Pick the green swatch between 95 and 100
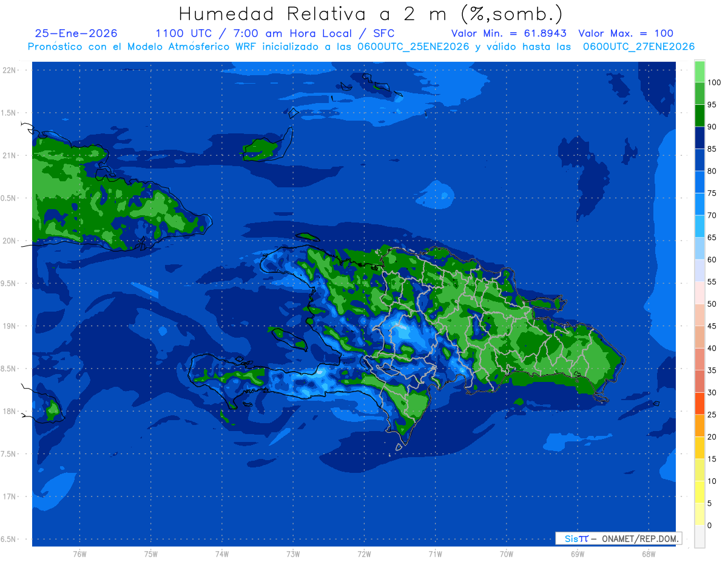The width and height of the screenshot is (728, 562). [x=699, y=93]
